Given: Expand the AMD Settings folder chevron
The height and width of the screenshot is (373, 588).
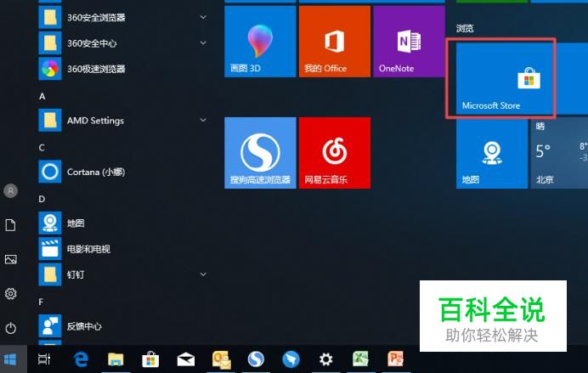Looking at the screenshot, I should pyautogui.click(x=203, y=120).
